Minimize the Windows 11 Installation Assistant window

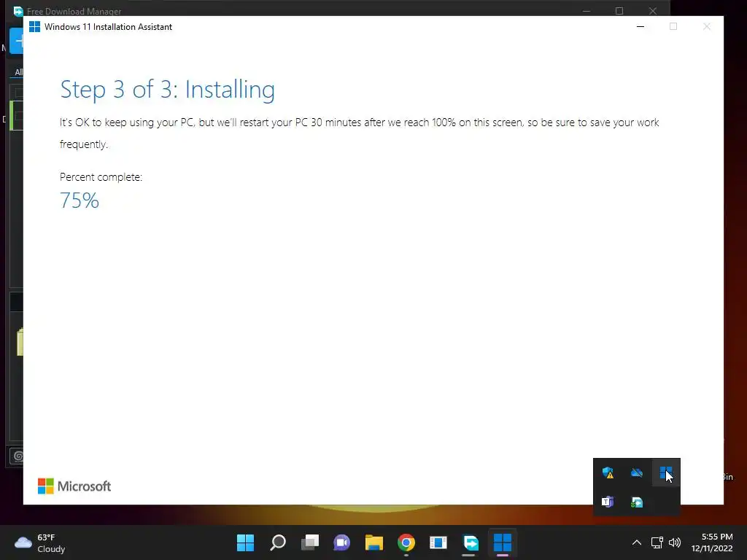pyautogui.click(x=640, y=27)
